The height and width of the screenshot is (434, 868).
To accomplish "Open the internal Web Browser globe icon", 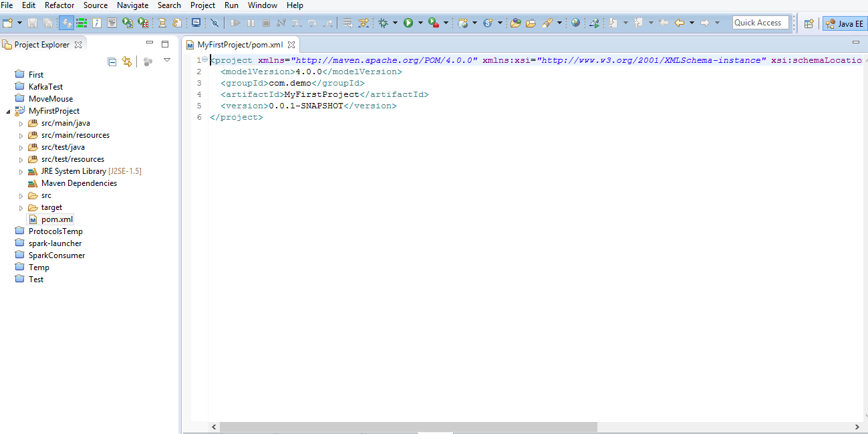I will pyautogui.click(x=575, y=22).
